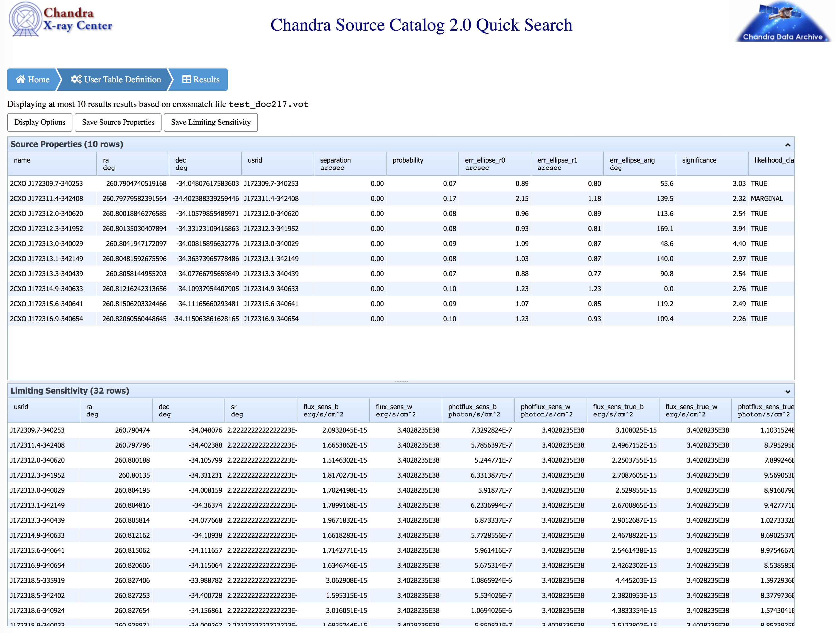Select row 2CXO J172315.6-340641
The width and height of the screenshot is (840, 633).
point(401,304)
